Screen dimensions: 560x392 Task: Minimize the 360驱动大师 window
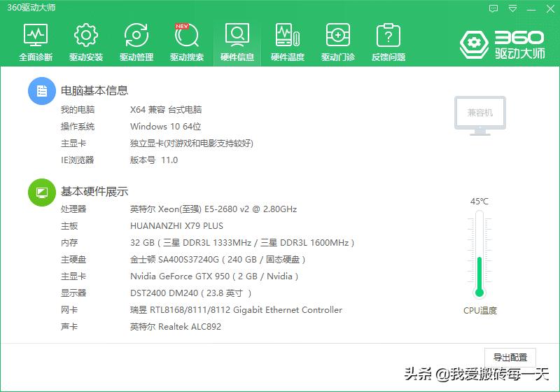coord(531,9)
